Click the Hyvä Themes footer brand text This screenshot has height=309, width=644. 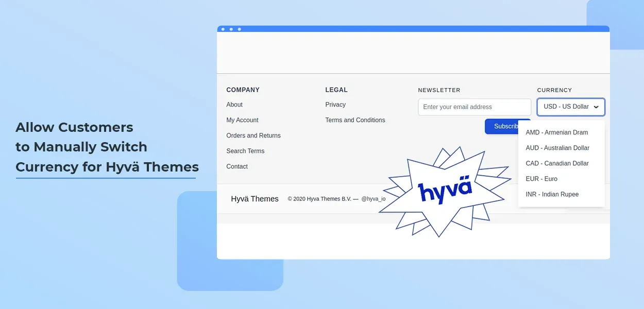[255, 199]
